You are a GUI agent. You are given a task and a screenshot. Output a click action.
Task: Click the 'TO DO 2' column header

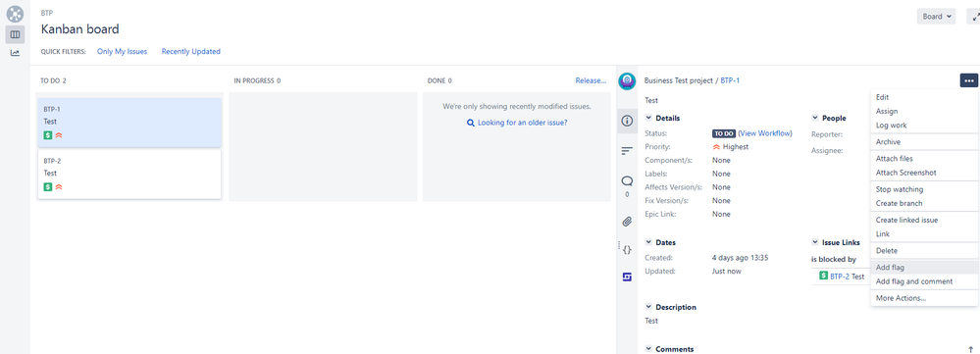tap(53, 80)
